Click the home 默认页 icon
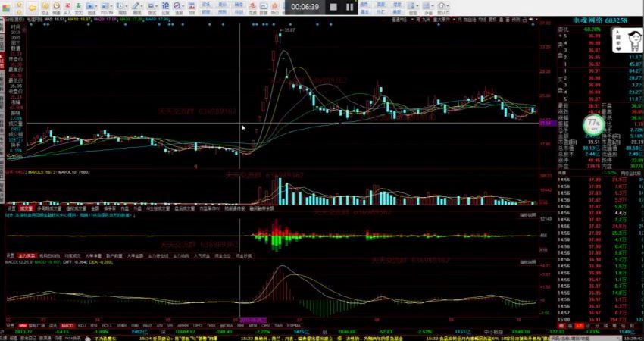The width and height of the screenshot is (644, 341). pyautogui.click(x=441, y=5)
